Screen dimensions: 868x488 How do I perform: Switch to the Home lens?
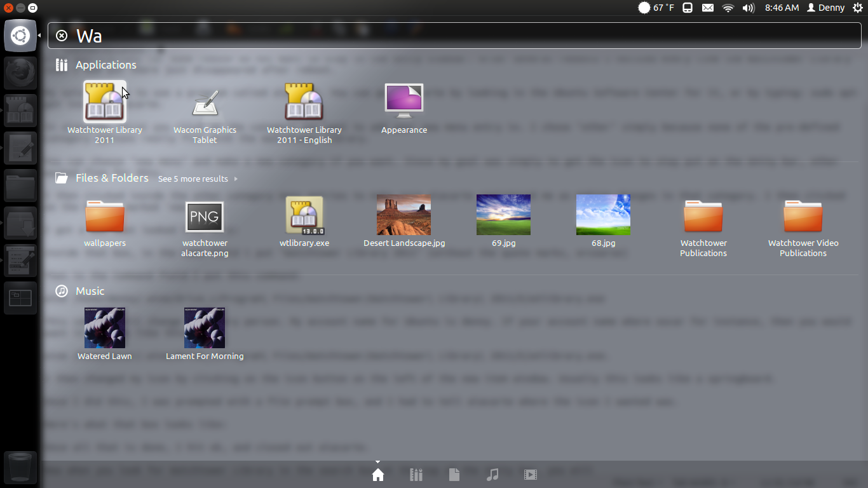[x=378, y=475]
